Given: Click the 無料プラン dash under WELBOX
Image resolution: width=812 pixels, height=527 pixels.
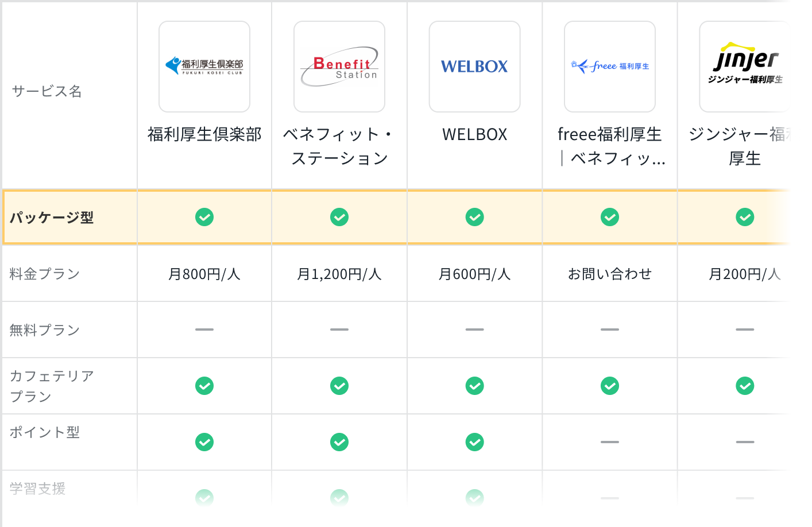Looking at the screenshot, I should pos(474,330).
